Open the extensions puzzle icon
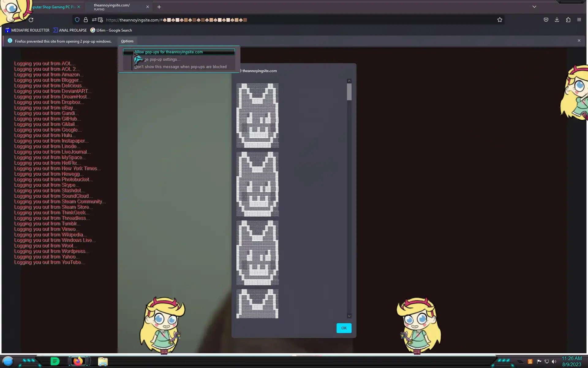Image resolution: width=588 pixels, height=368 pixels. (x=568, y=20)
